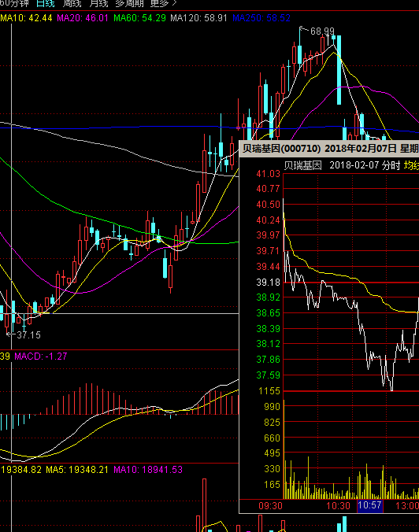Screen dimensions: 419x532
Task: Click the volume MA10: 18941.53 label
Action: coord(148,470)
